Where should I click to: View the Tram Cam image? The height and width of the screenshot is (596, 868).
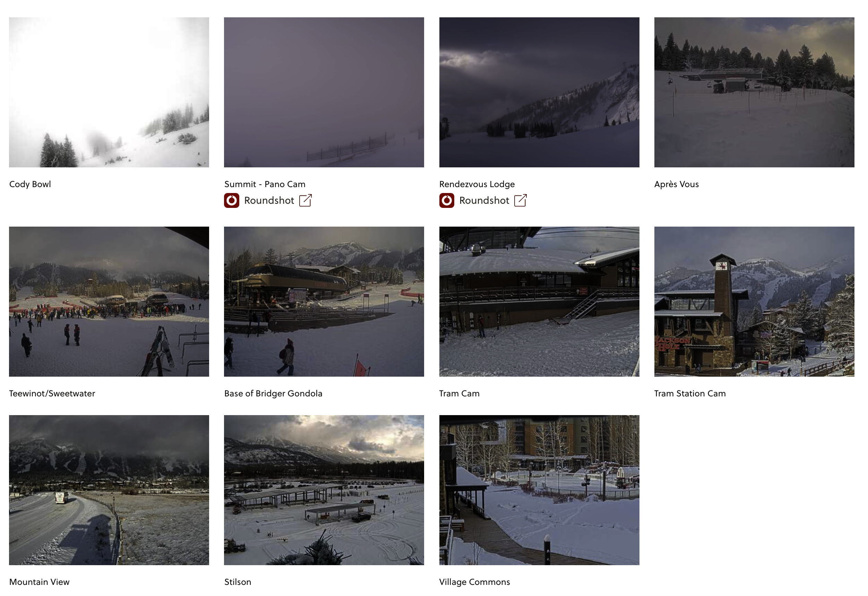[x=539, y=302]
